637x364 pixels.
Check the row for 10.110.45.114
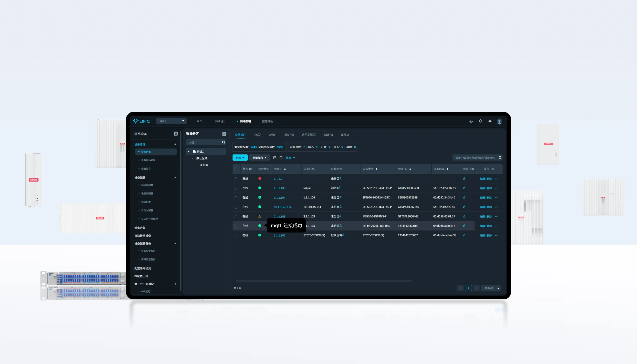[236, 207]
